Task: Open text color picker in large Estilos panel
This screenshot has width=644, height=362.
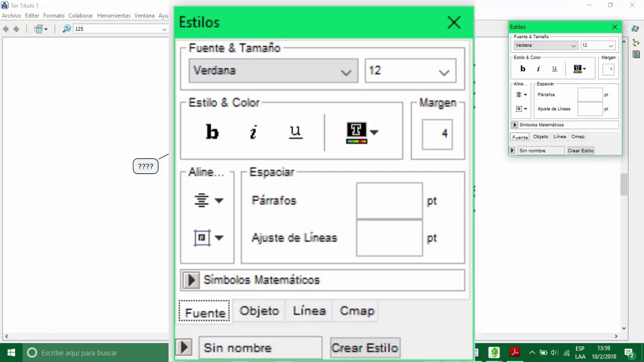Action: tap(362, 133)
